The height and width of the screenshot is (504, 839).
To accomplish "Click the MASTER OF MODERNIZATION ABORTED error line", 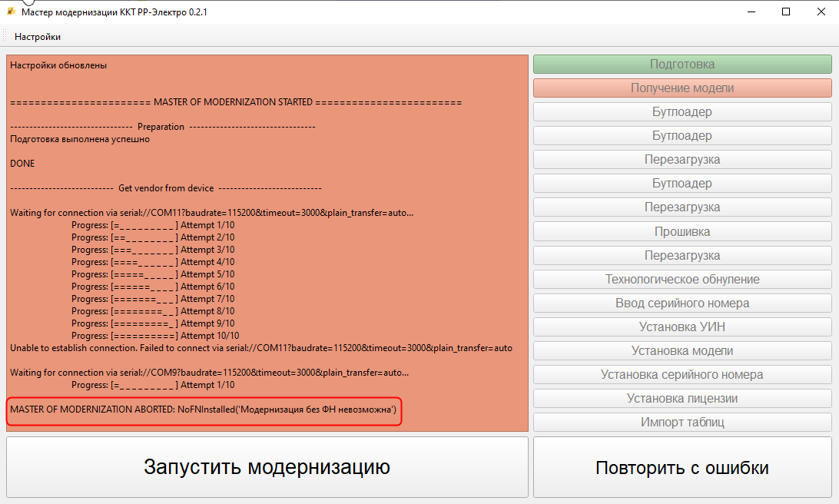I will click(204, 409).
